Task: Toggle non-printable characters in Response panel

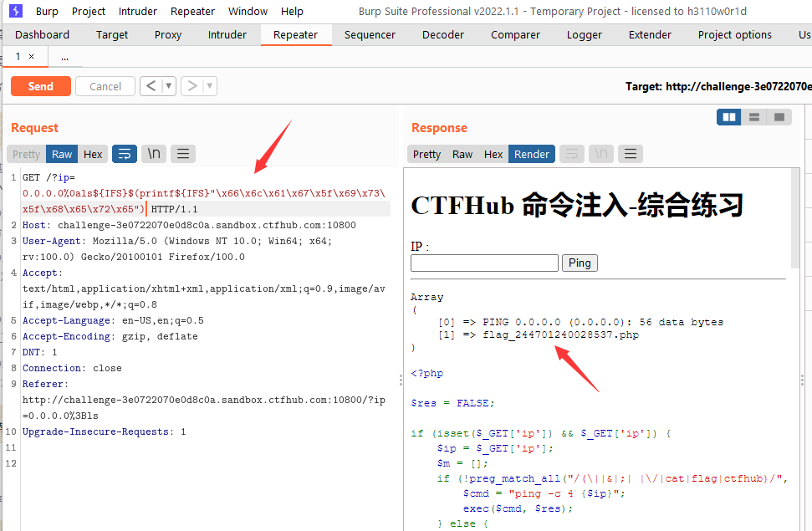Action: 601,154
